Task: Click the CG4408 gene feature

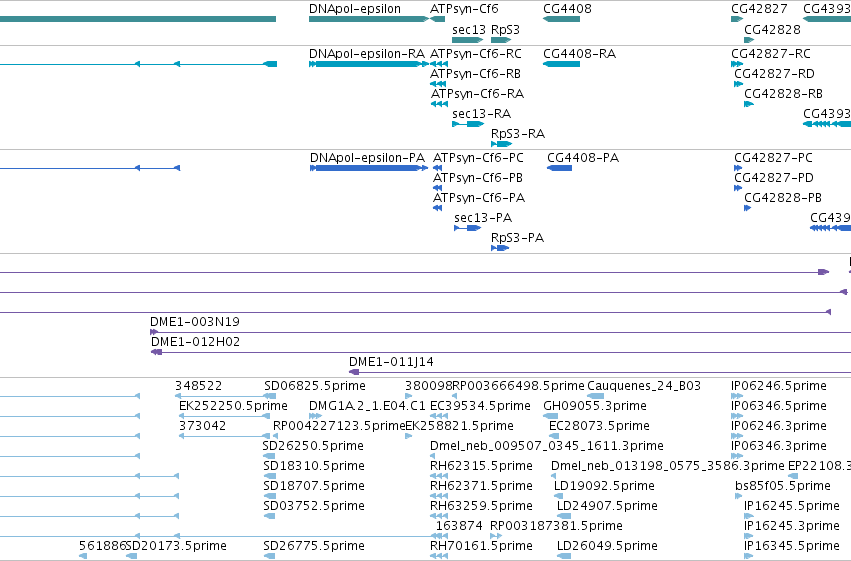Action: coord(561,19)
